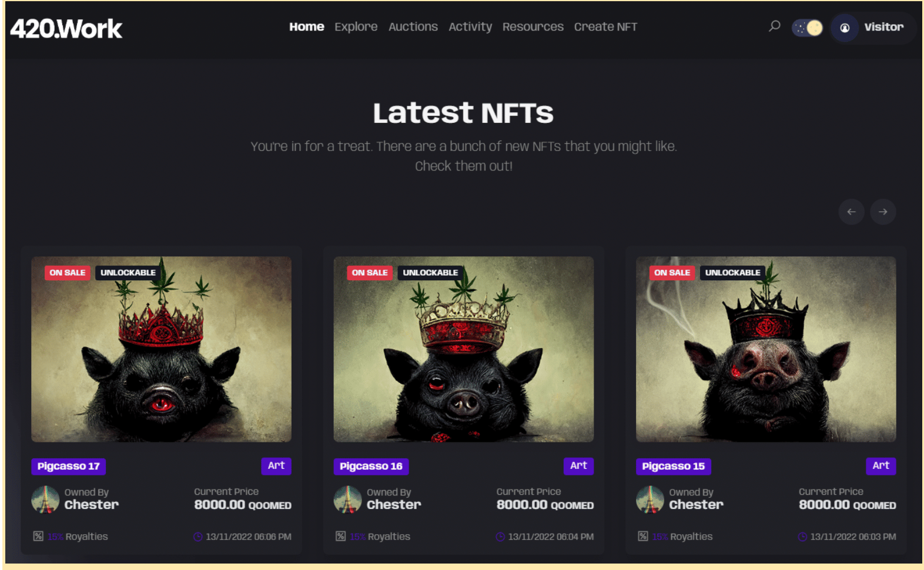
Task: Open search with the magnifier icon
Action: pyautogui.click(x=774, y=26)
